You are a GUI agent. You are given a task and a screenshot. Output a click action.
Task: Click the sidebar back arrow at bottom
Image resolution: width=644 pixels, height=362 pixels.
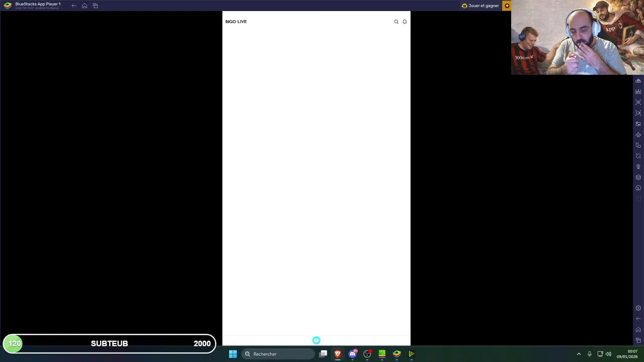click(x=638, y=319)
